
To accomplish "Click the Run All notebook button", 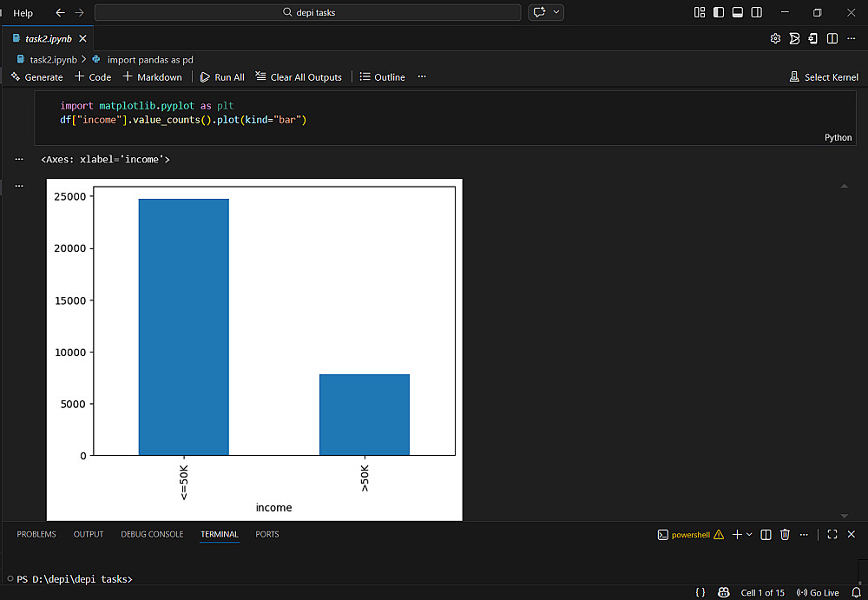I will coord(222,77).
